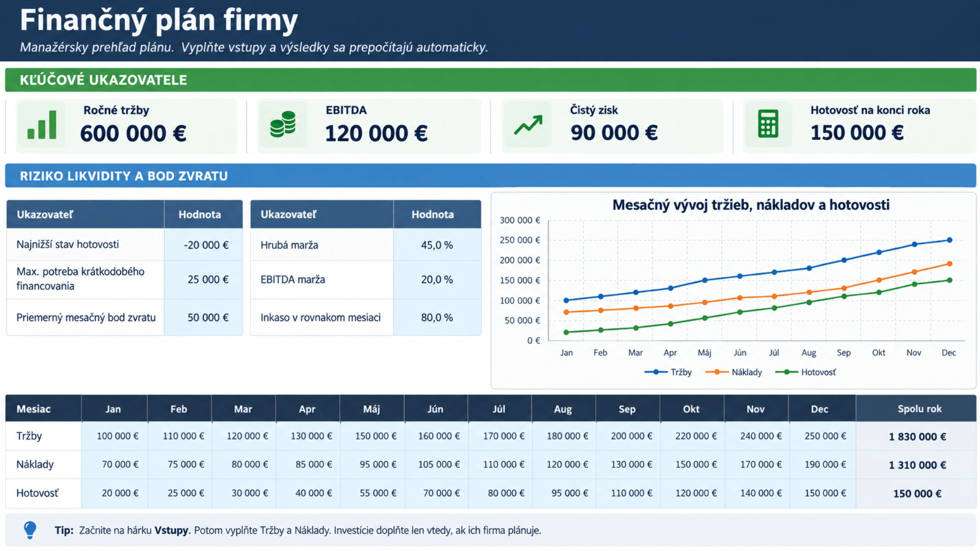This screenshot has width=980, height=551.
Task: Select the KĽÚČOVÉ UKAZOVATELE section header
Action: [x=490, y=80]
